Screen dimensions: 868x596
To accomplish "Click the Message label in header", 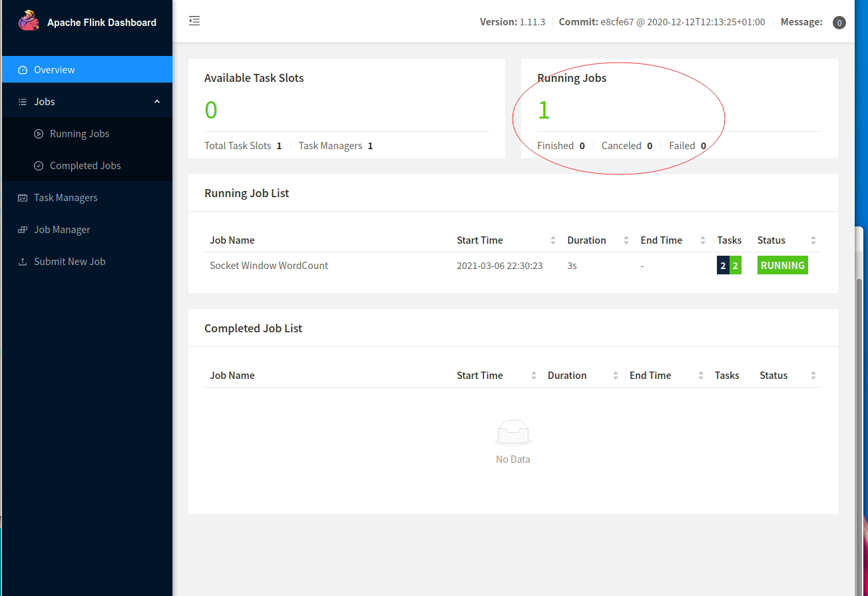I will point(801,22).
